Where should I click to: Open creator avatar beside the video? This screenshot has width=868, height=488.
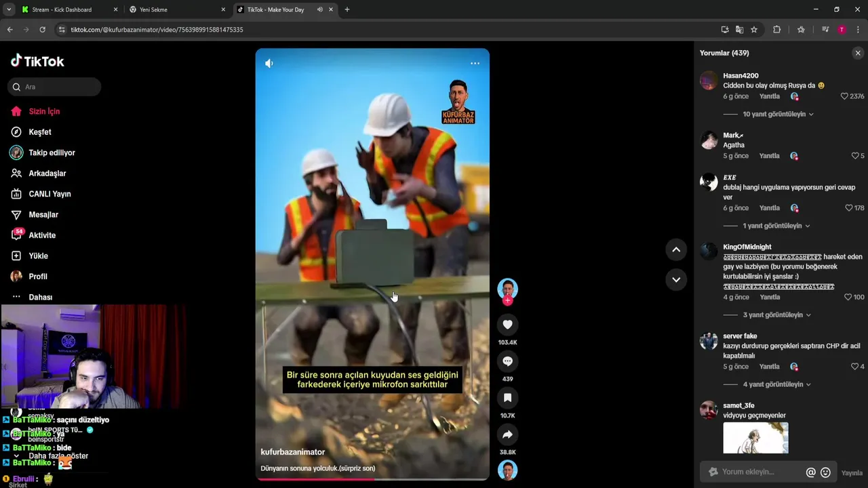point(507,289)
